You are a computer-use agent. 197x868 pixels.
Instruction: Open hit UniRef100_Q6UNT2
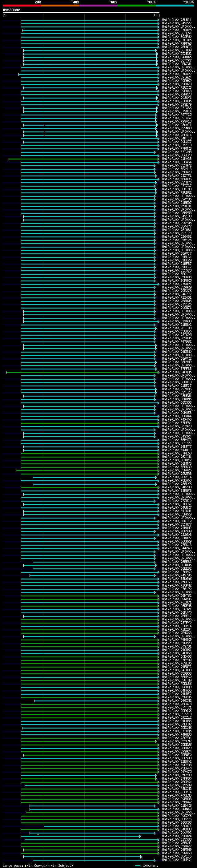[x=177, y=47]
